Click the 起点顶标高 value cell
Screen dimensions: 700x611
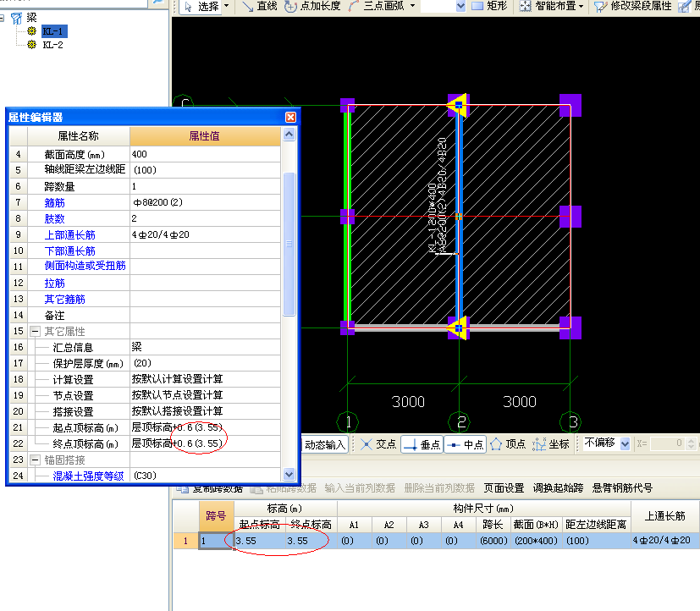205,427
